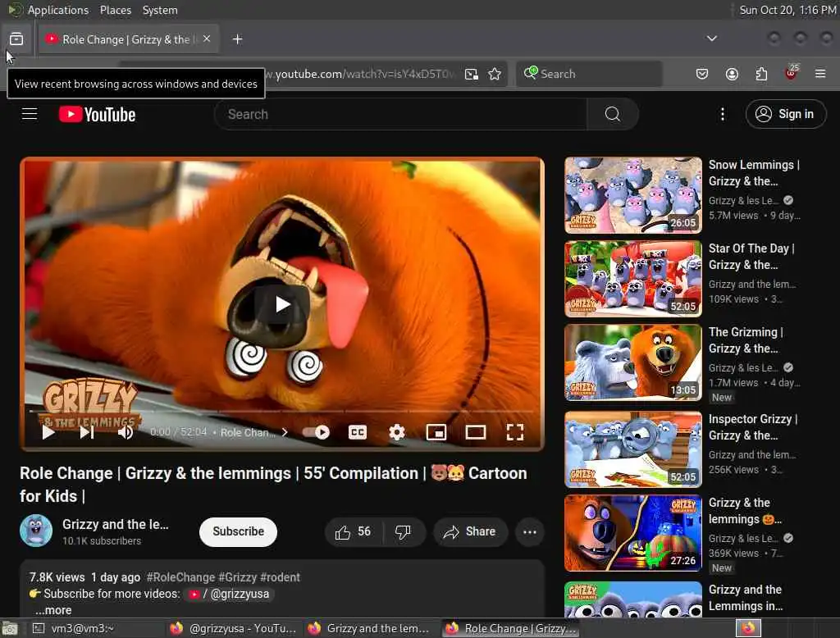840x638 pixels.
Task: Bookmark this page with the star icon
Action: (495, 74)
